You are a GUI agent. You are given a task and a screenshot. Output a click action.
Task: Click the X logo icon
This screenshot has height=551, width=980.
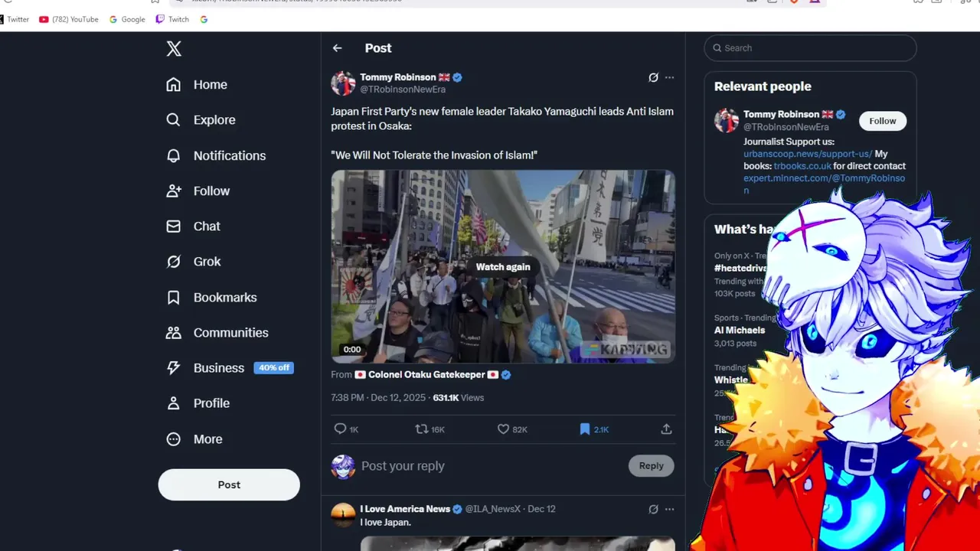[x=174, y=49]
